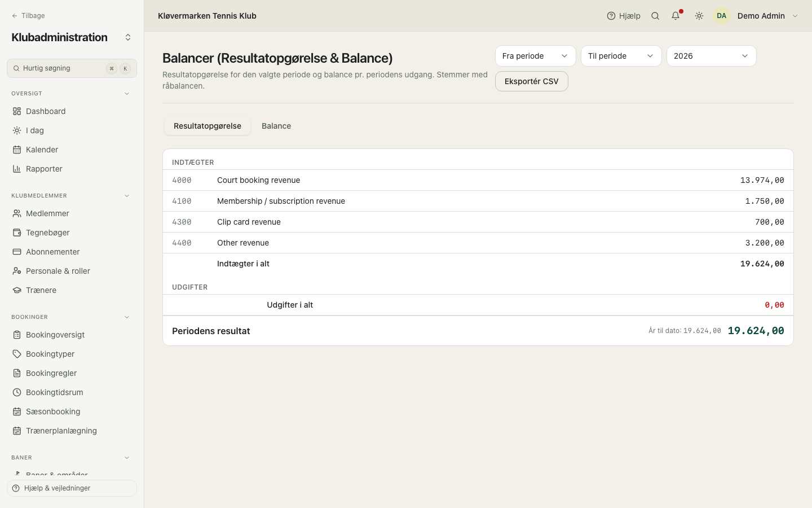The height and width of the screenshot is (508, 812).
Task: Click the Tegnebøger wallet icon
Action: pyautogui.click(x=17, y=233)
